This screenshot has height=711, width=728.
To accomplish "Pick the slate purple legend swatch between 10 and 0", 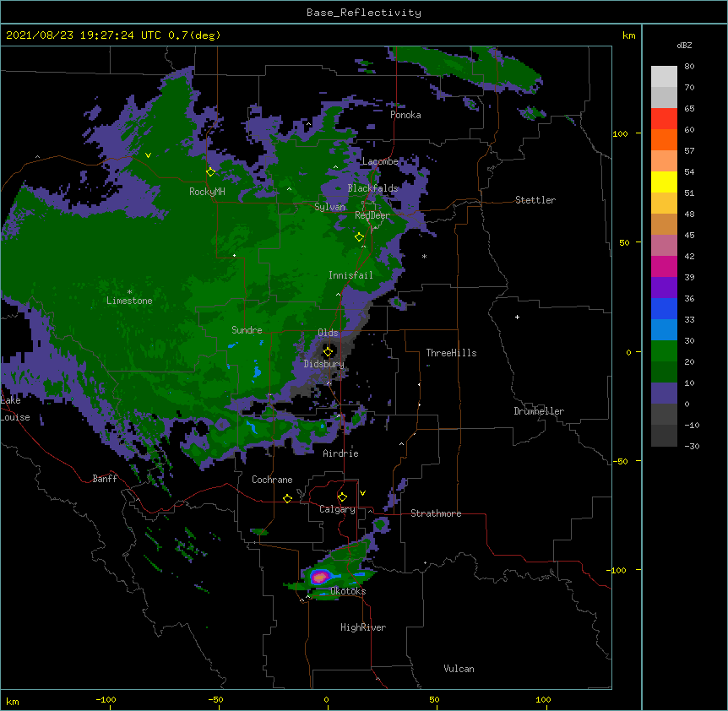I will 664,393.
